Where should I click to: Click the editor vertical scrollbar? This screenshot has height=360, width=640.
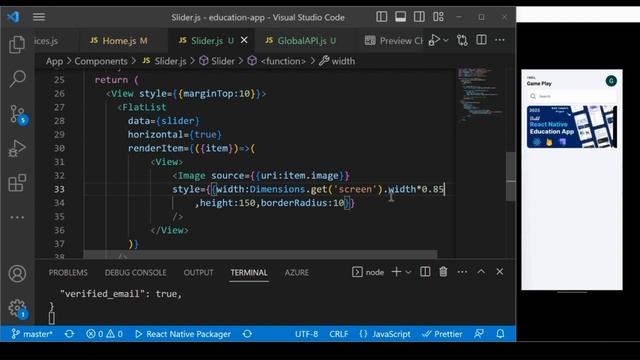tap(511, 176)
